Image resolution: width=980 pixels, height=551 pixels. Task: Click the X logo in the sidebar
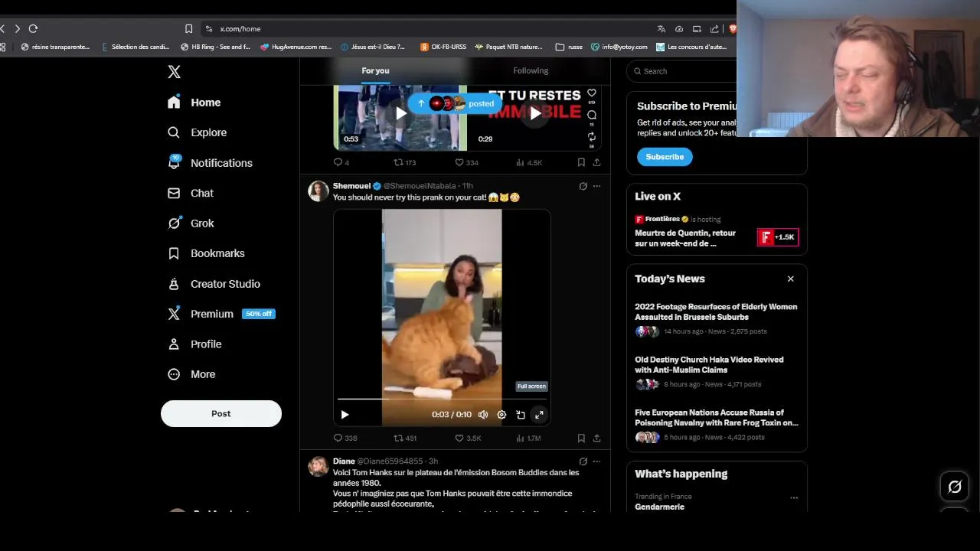pos(175,72)
